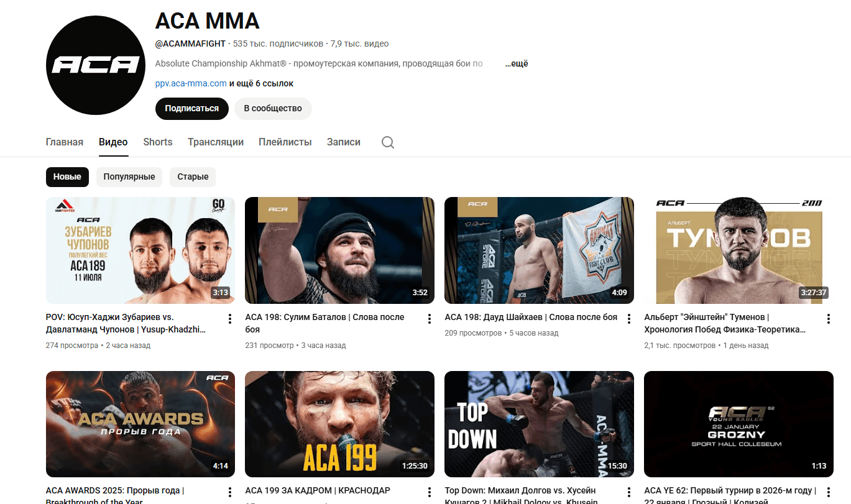Screen dimensions: 851x504
Task: Open the Плейлисты tab
Action: [285, 142]
